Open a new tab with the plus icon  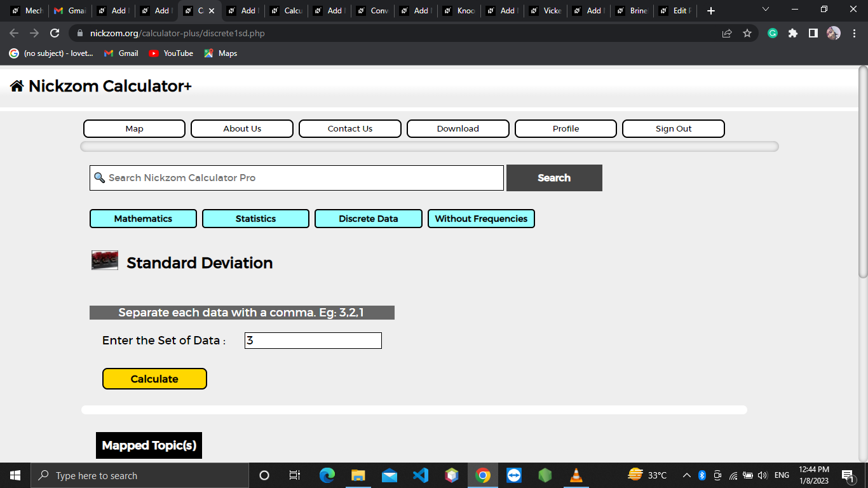coord(711,11)
